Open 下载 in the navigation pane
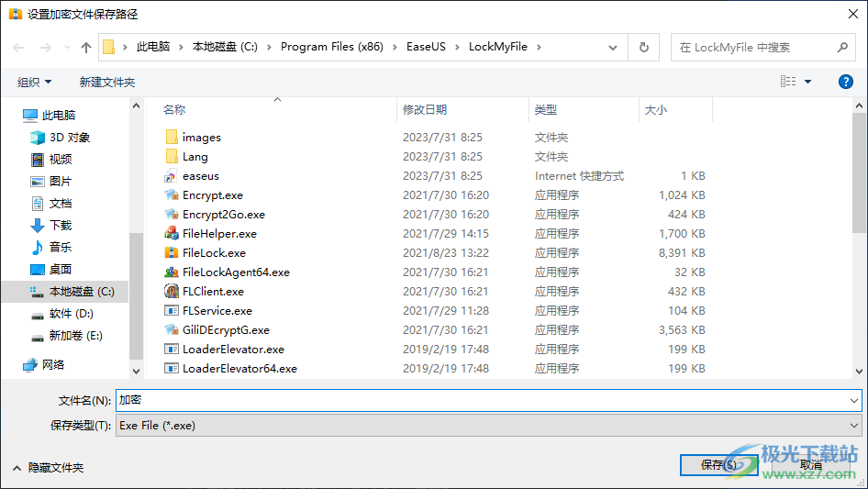 (x=51, y=226)
